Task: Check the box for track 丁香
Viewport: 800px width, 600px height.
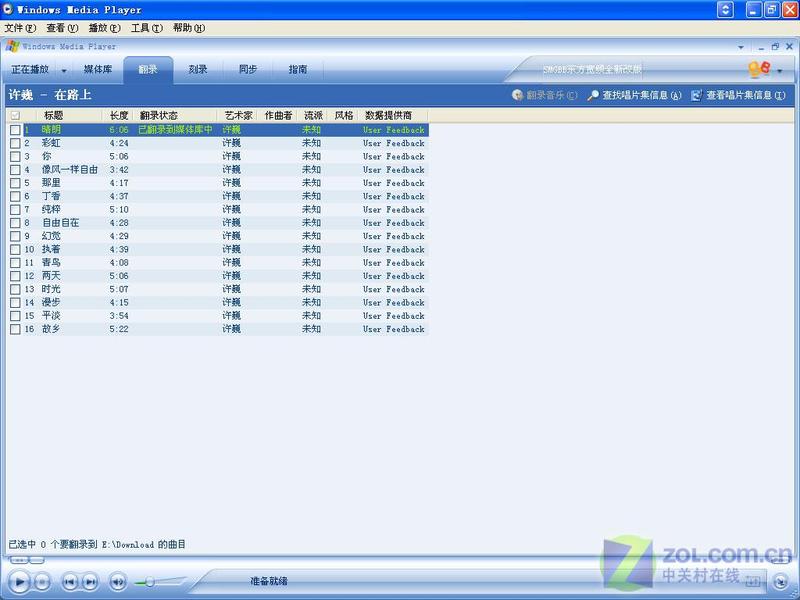Action: pyautogui.click(x=15, y=196)
